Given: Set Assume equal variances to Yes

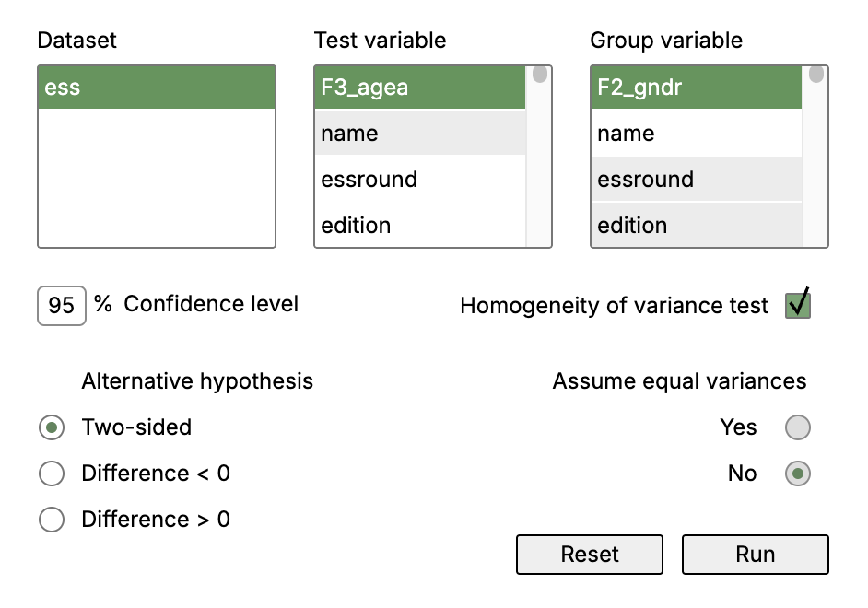Looking at the screenshot, I should pyautogui.click(x=798, y=427).
